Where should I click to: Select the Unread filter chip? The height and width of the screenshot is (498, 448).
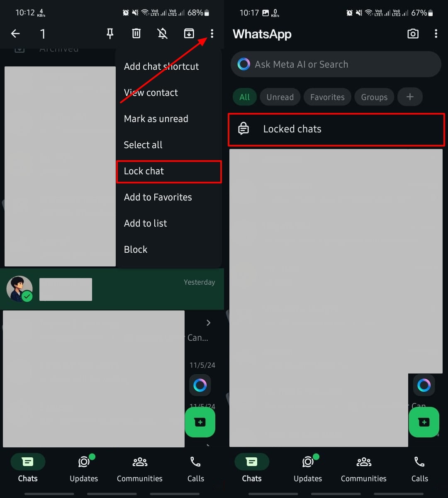coord(280,97)
